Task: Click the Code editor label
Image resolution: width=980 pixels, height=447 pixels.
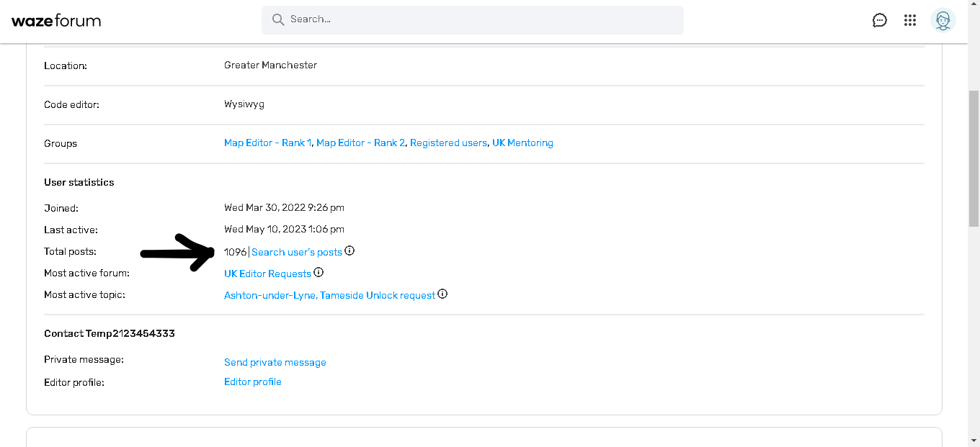Action: [x=71, y=104]
